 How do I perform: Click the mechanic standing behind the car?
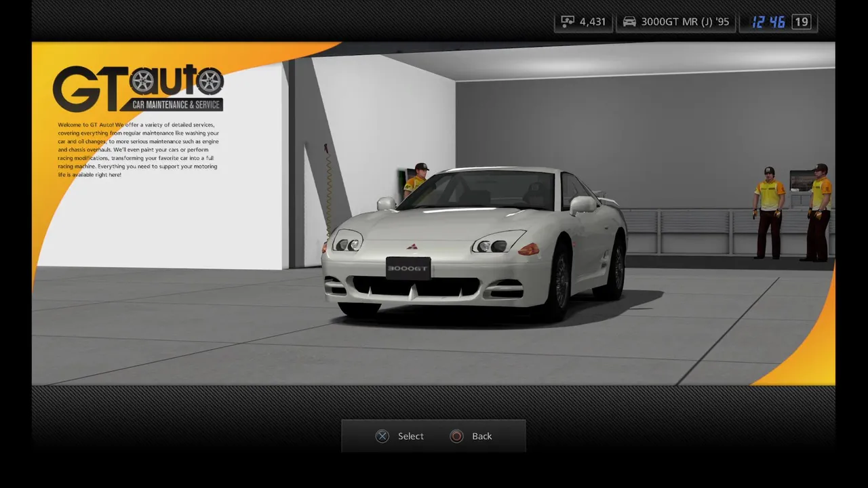coord(415,180)
